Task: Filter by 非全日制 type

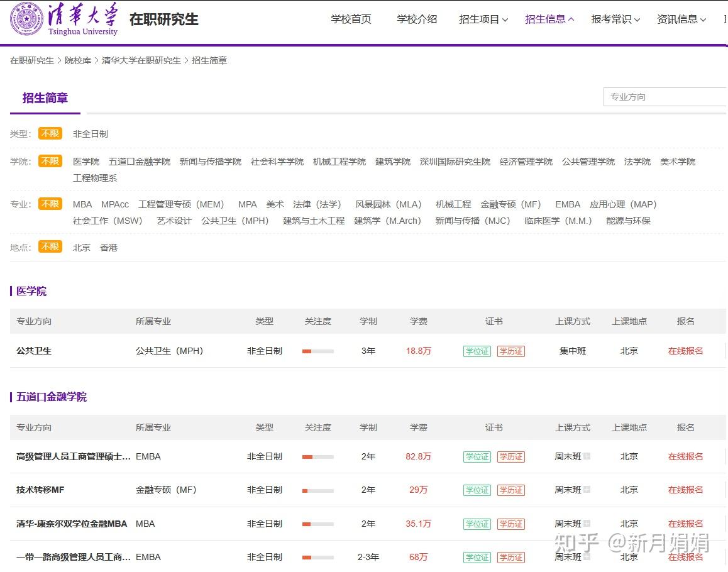Action: tap(90, 134)
